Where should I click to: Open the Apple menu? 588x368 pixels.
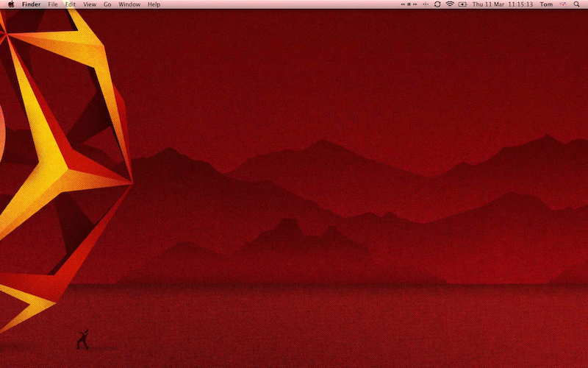11,4
